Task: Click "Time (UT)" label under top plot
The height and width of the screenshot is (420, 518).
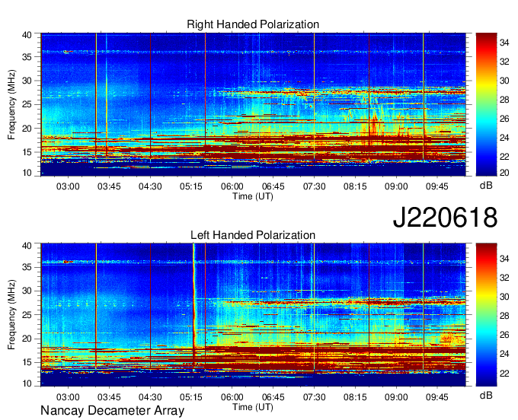Action: [253, 196]
